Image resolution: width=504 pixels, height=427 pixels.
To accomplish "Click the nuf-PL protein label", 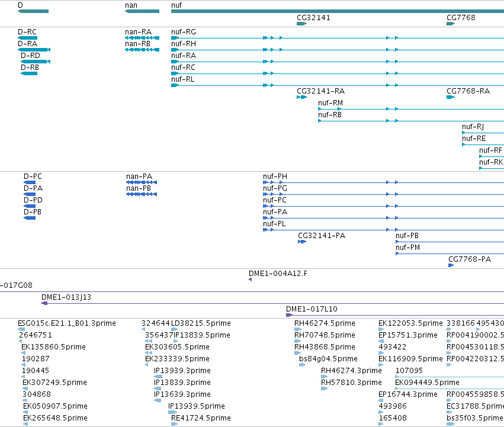I will pyautogui.click(x=274, y=224).
